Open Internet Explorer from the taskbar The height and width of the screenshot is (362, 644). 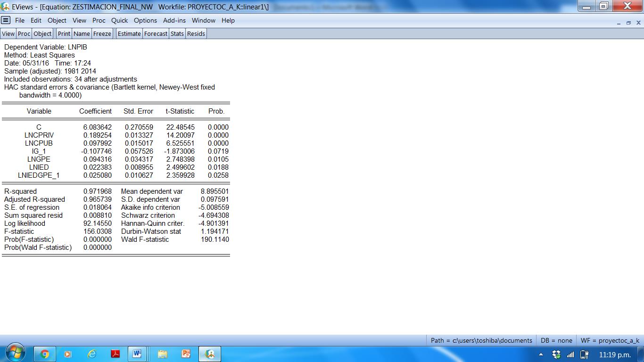92,354
